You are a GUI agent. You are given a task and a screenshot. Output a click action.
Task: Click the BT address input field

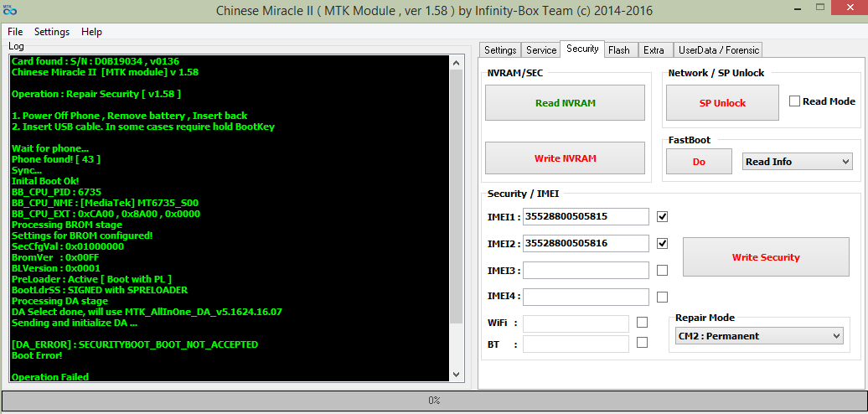tap(576, 344)
